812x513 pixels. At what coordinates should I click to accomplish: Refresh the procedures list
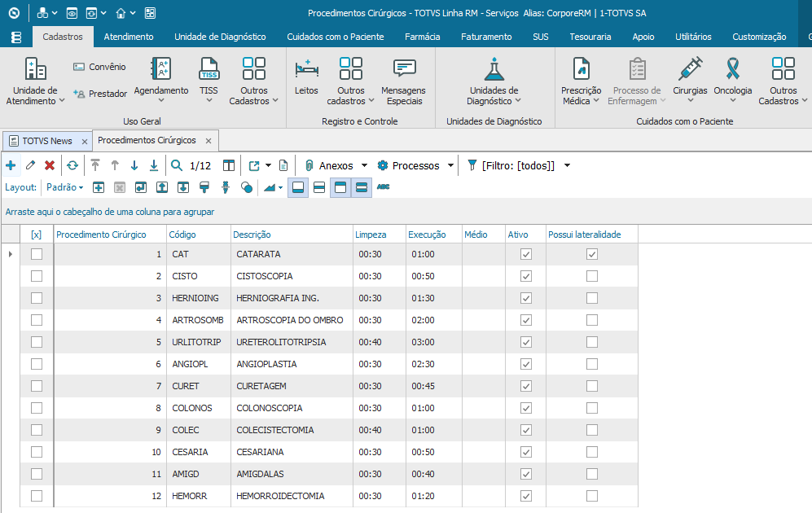tap(72, 165)
